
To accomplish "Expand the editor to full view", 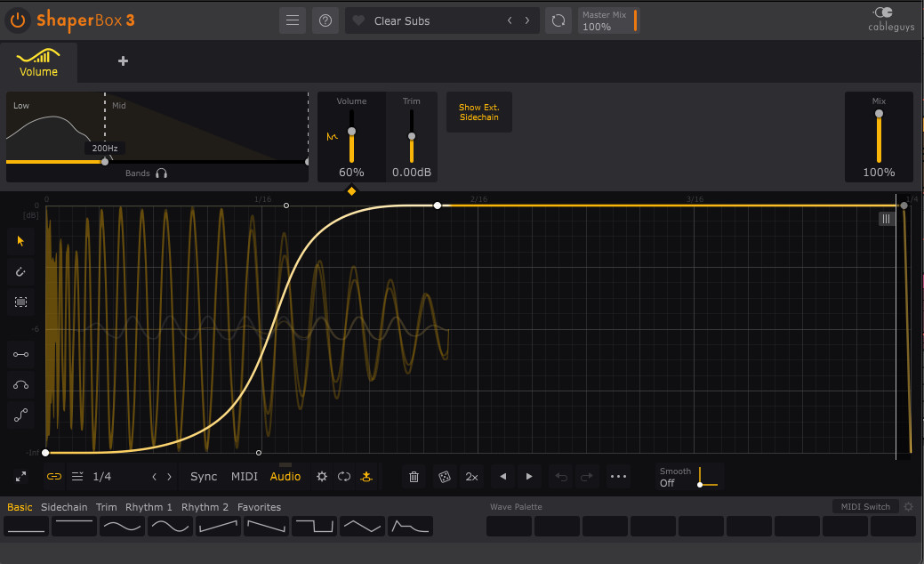I will [20, 476].
